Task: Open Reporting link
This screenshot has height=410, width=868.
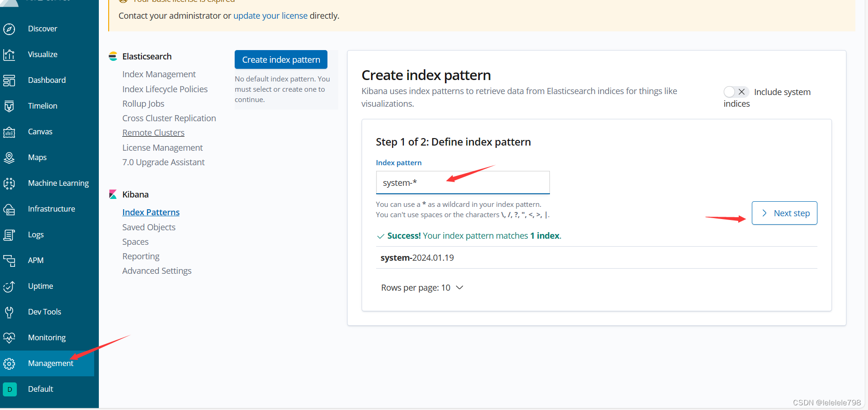Action: click(141, 256)
